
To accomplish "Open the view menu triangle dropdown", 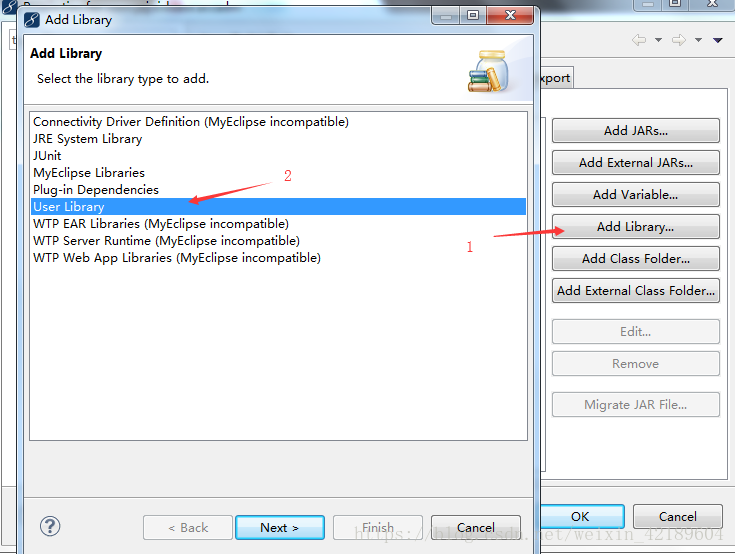I will pos(718,40).
